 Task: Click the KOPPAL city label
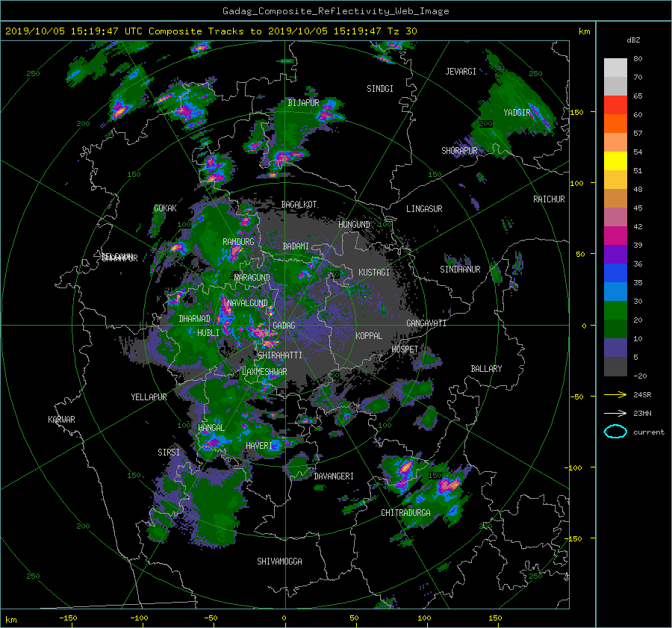click(x=369, y=336)
